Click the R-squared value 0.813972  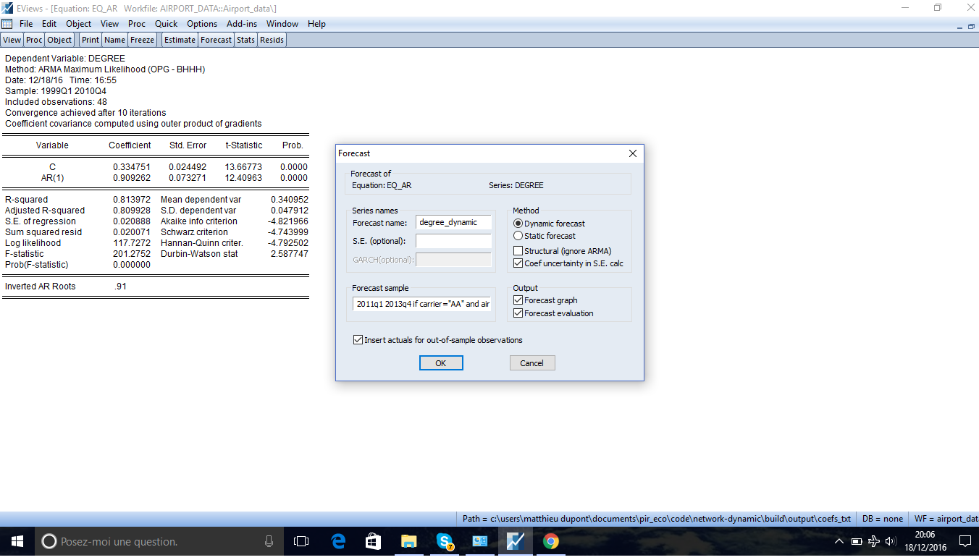coord(132,200)
